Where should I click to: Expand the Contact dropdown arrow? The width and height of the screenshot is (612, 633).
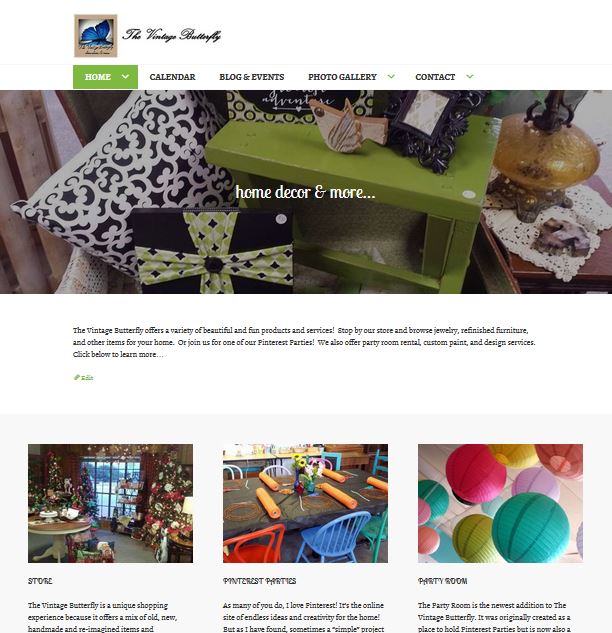[x=469, y=77]
